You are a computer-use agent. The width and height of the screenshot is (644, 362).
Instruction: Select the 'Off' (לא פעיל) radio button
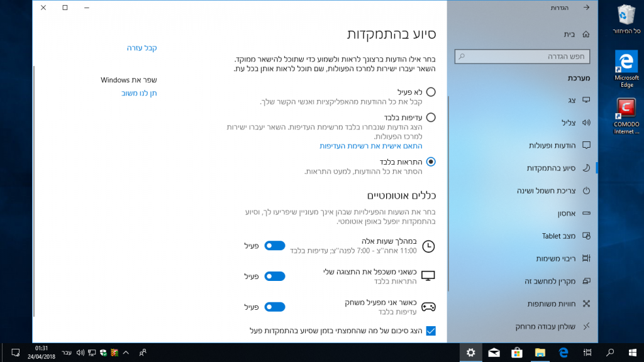pos(431,92)
